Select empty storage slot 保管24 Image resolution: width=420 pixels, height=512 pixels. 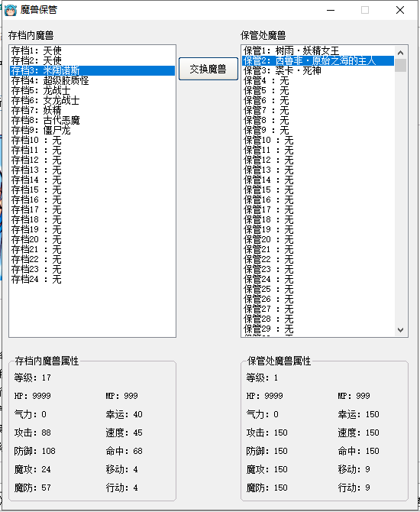pos(318,280)
